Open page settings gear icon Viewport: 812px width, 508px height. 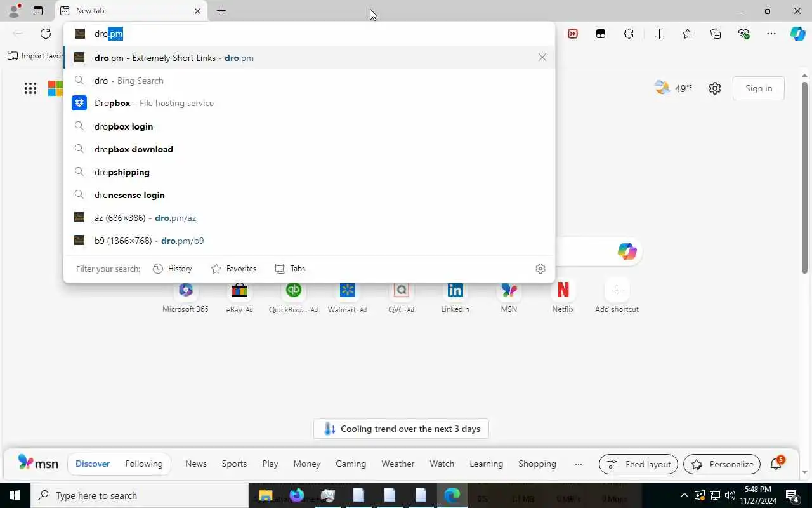tap(715, 88)
